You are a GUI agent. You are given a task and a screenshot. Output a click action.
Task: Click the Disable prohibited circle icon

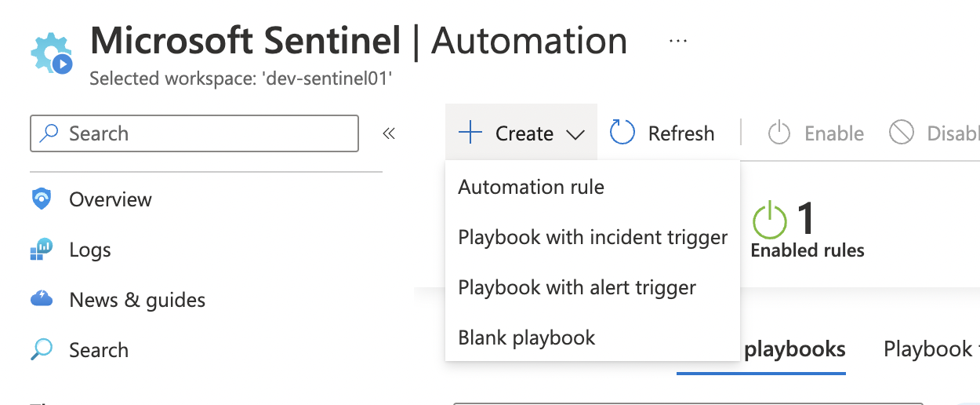click(902, 133)
